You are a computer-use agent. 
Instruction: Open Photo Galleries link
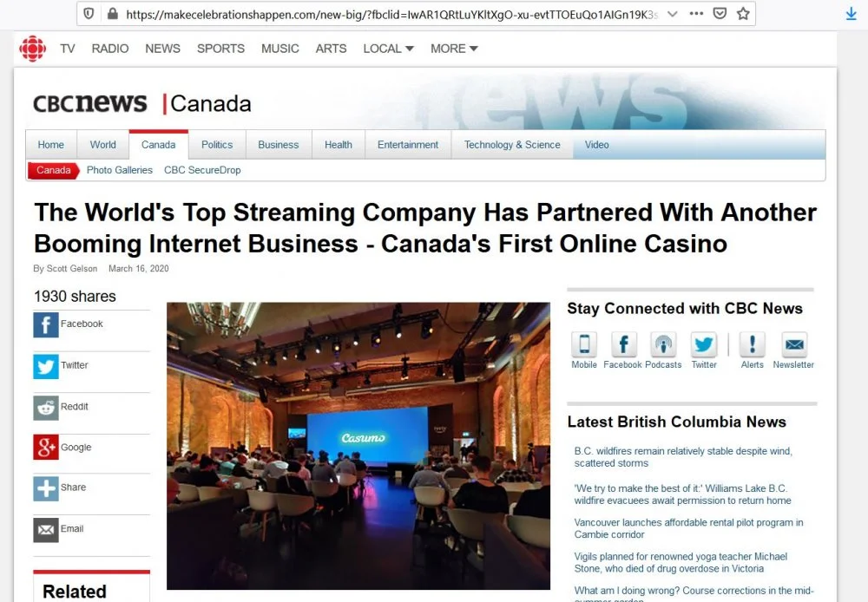pos(120,170)
